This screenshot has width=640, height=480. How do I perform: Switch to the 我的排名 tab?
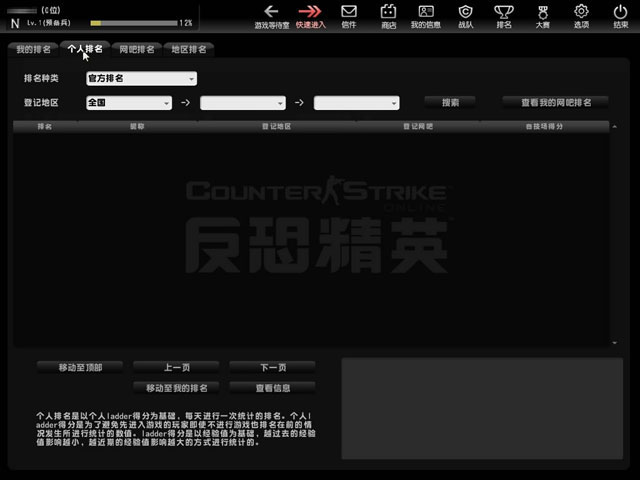tap(33, 49)
